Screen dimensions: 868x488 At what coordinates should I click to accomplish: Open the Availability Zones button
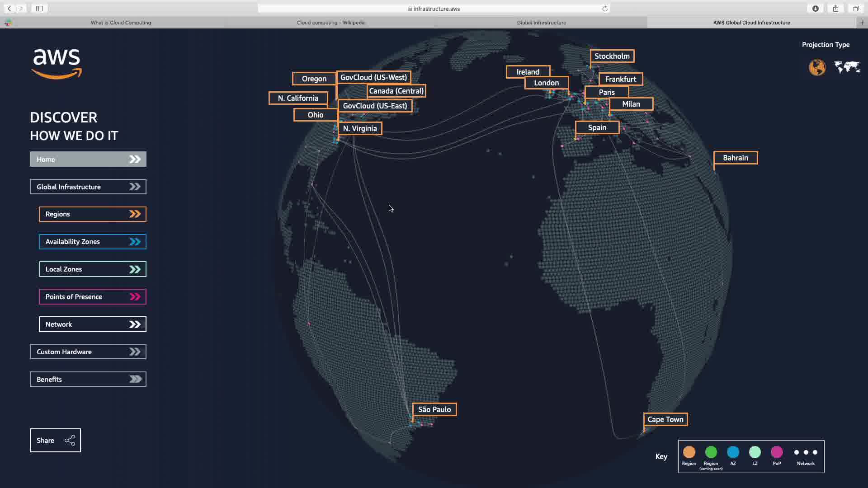92,242
